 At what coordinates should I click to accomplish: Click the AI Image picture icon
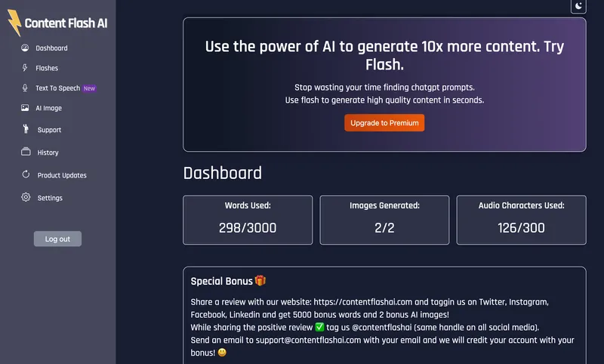(25, 108)
